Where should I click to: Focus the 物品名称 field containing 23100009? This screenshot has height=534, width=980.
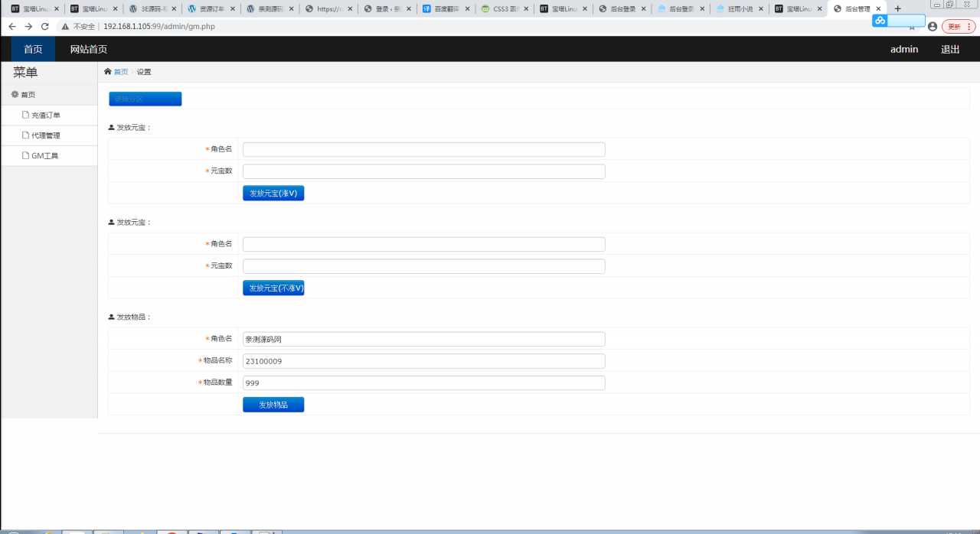click(423, 361)
